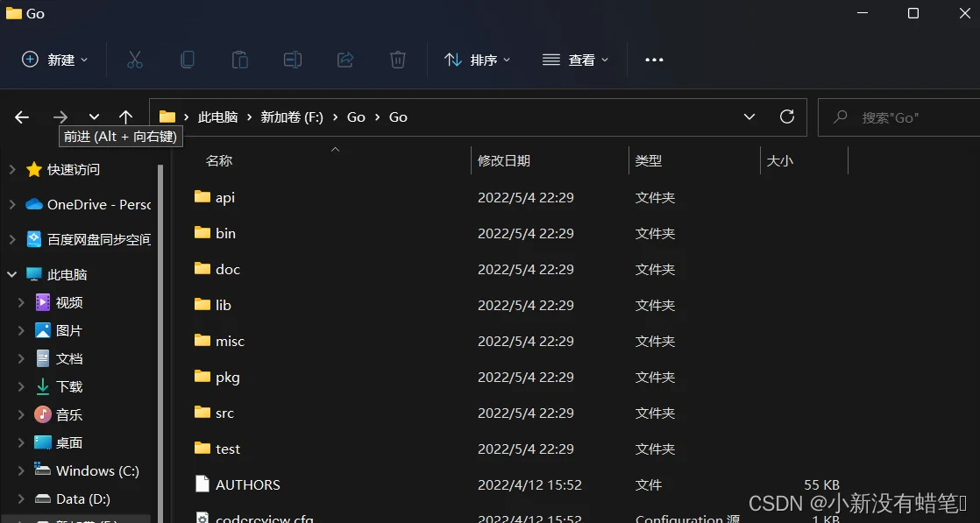Go up one folder level
The image size is (980, 523).
(x=125, y=117)
